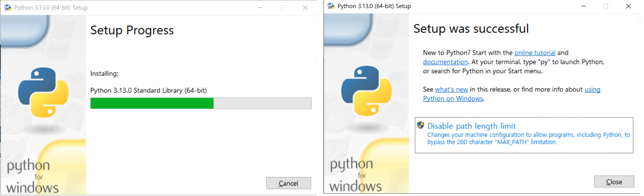Close Setup Progress window using title bar X
Screen dimensions: 644x196
(305, 8)
